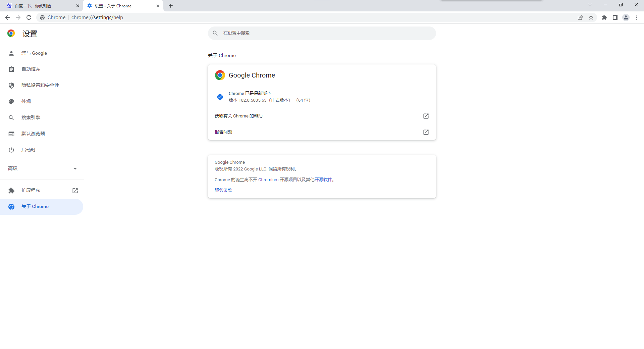Open tab search chevron in title bar
The height and width of the screenshot is (349, 644).
[x=590, y=5]
